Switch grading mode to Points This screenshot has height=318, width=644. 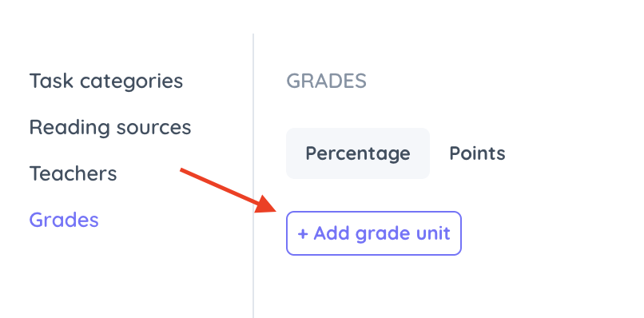(x=477, y=153)
